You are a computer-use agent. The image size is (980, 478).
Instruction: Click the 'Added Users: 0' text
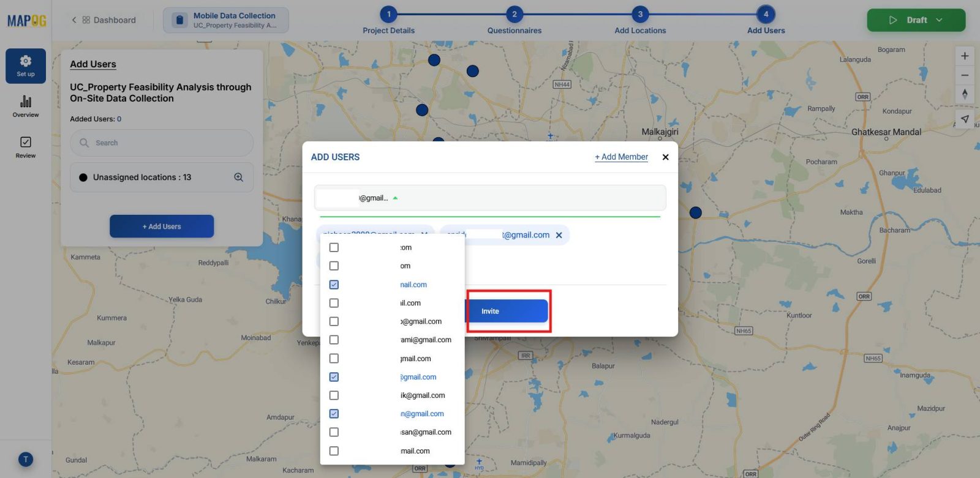pos(96,119)
